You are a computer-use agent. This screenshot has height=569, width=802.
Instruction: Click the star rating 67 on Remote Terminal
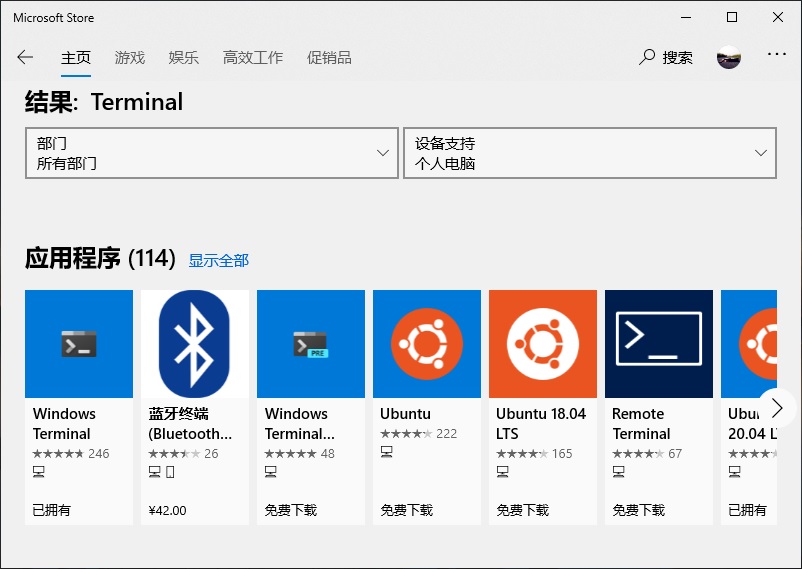(x=647, y=453)
